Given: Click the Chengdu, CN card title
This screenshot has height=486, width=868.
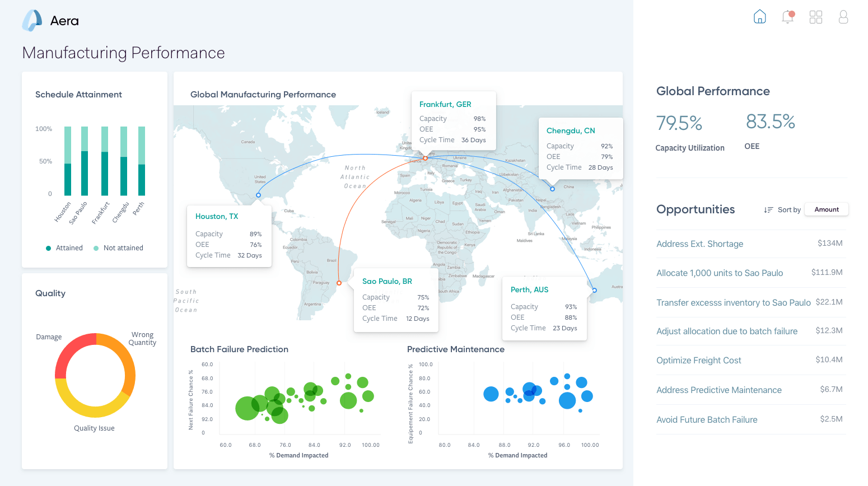Looking at the screenshot, I should tap(571, 131).
